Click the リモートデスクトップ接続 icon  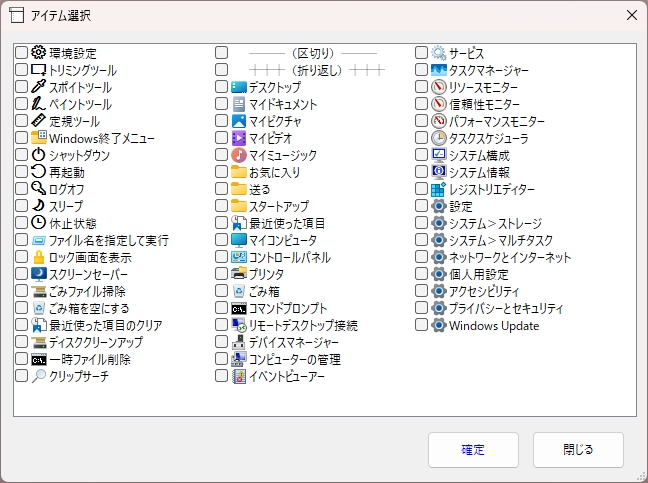(238, 325)
